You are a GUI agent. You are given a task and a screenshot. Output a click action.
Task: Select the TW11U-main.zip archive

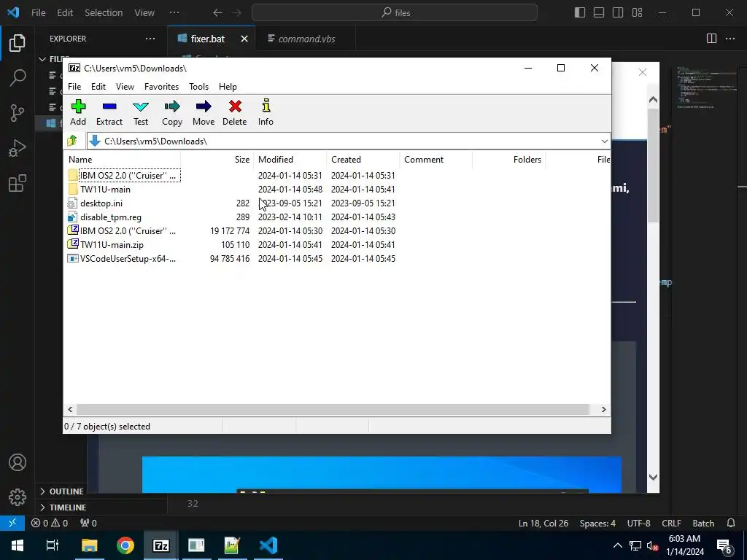tap(112, 245)
